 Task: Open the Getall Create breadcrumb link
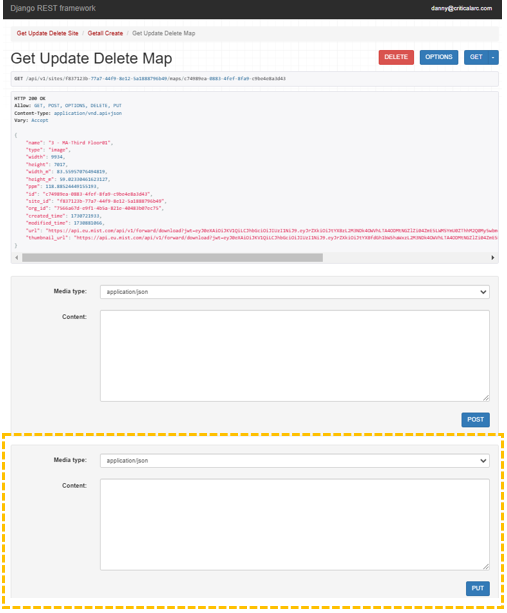pyautogui.click(x=105, y=33)
